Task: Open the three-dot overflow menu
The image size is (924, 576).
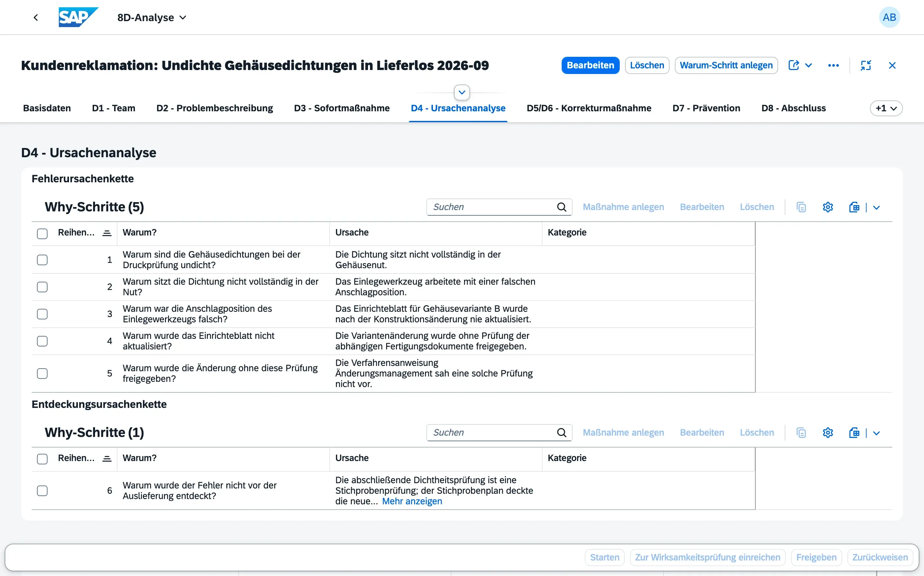Action: coord(834,65)
